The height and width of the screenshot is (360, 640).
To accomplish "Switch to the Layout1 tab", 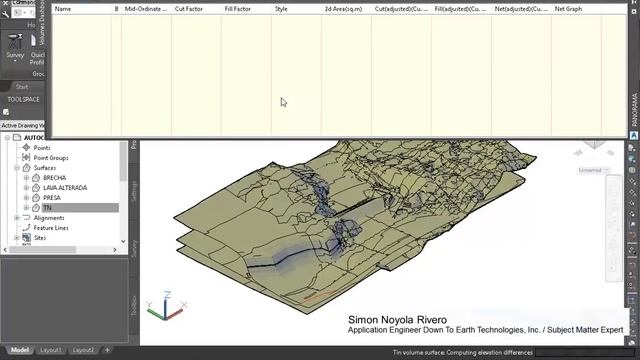I will [51, 350].
